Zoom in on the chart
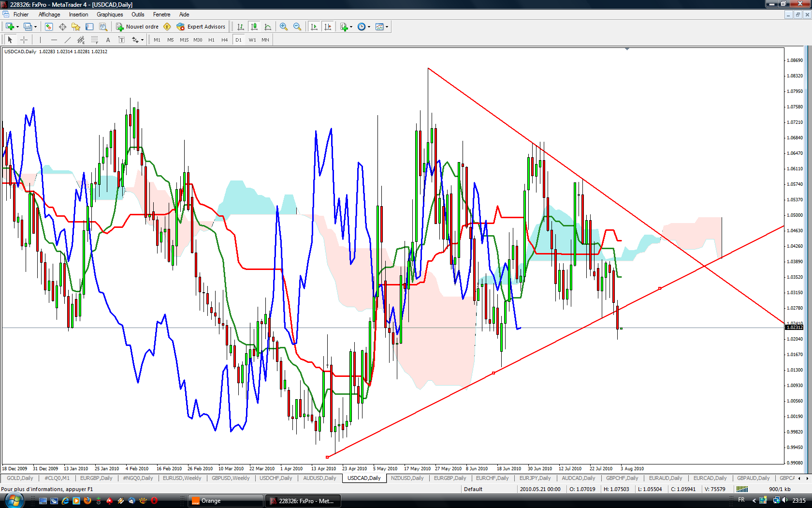 pyautogui.click(x=284, y=27)
